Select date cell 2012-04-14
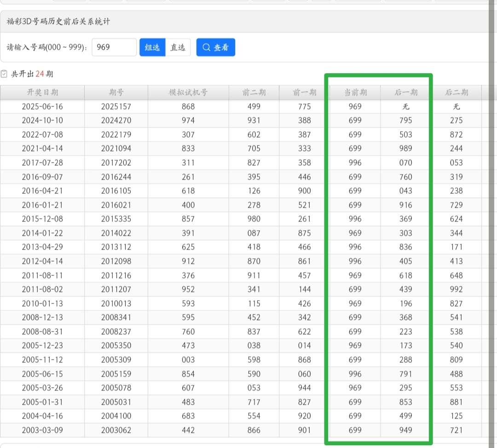This screenshot has width=497, height=448. pyautogui.click(x=42, y=261)
